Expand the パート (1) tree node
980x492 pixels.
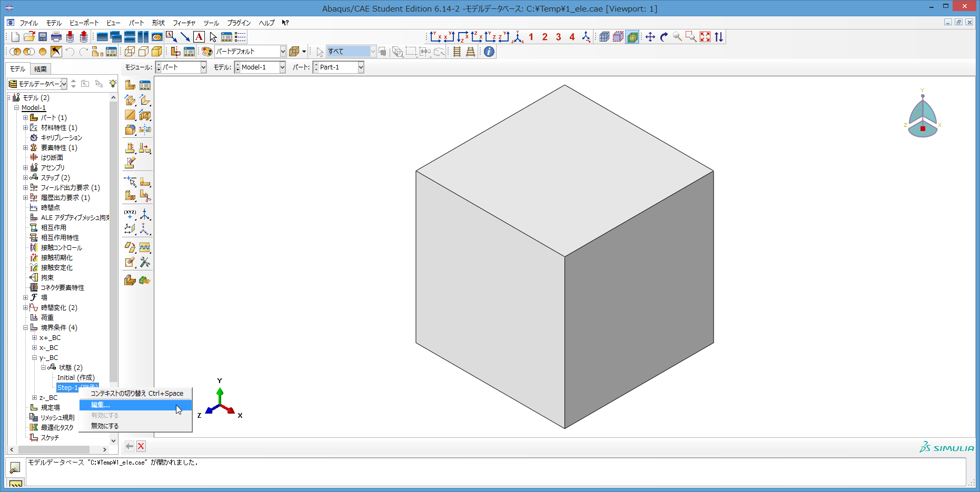25,117
